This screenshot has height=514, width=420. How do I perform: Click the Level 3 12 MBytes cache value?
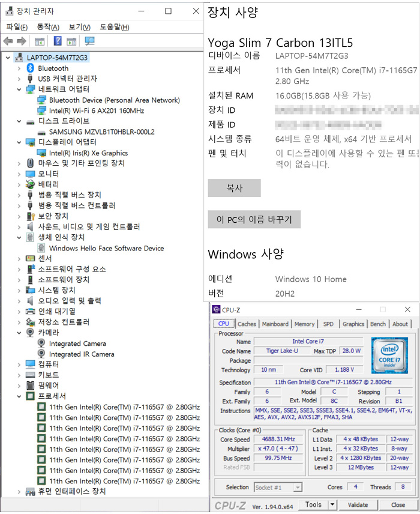click(x=361, y=467)
